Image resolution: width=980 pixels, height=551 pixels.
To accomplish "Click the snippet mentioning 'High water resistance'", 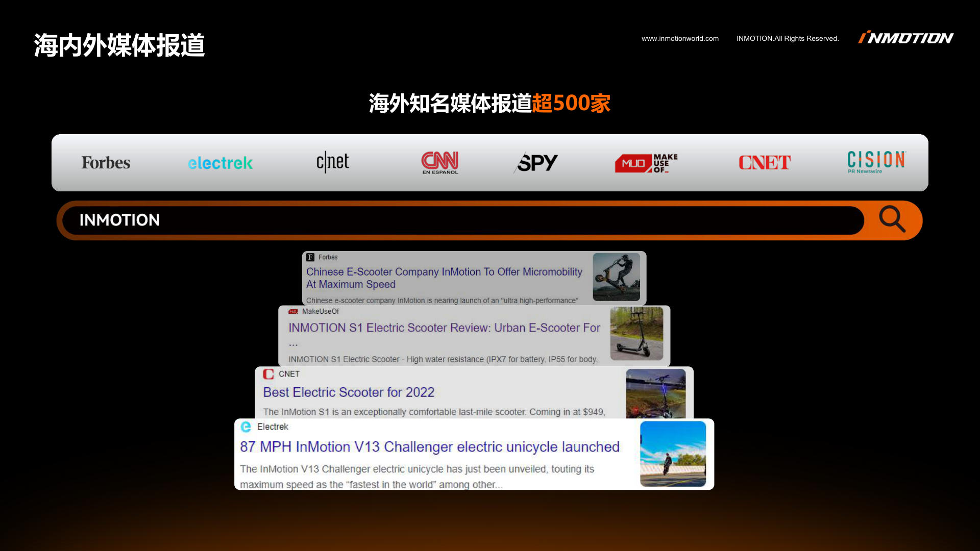I will 443,359.
